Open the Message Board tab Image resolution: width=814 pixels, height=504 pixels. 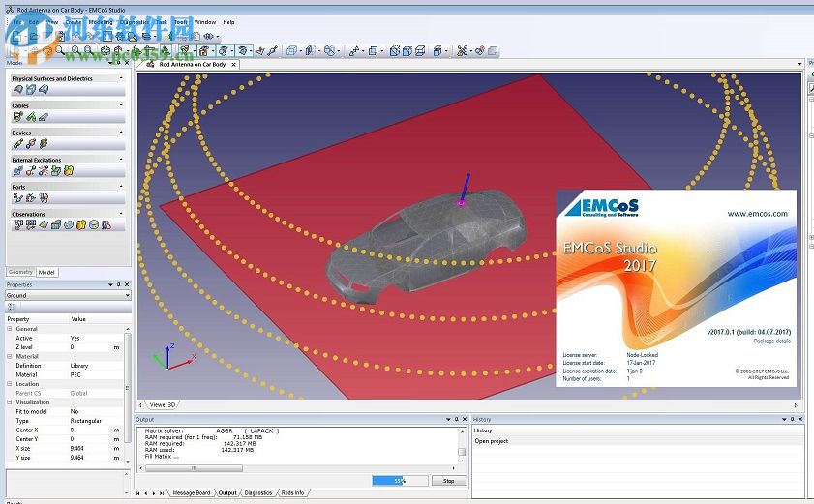(191, 493)
